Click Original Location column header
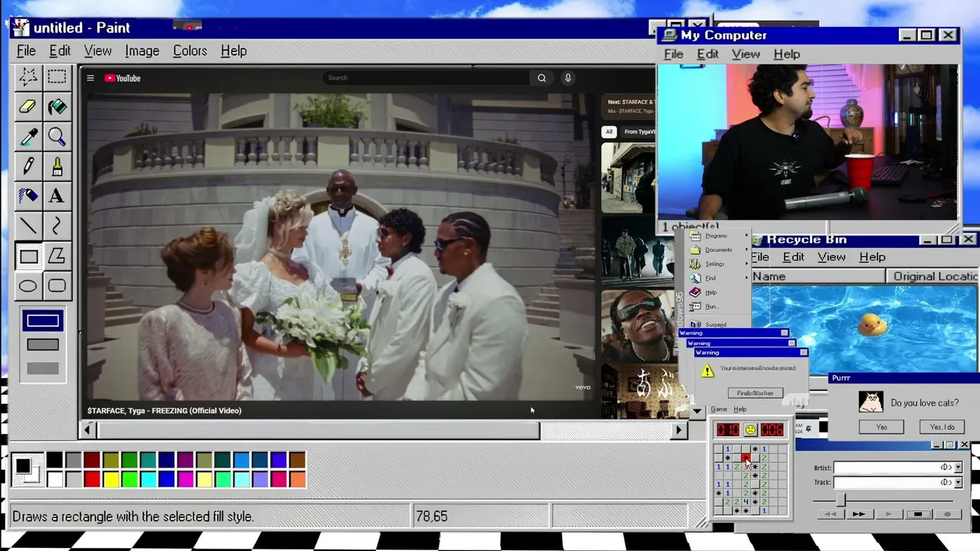Viewport: 980px width, 551px height. click(x=932, y=276)
